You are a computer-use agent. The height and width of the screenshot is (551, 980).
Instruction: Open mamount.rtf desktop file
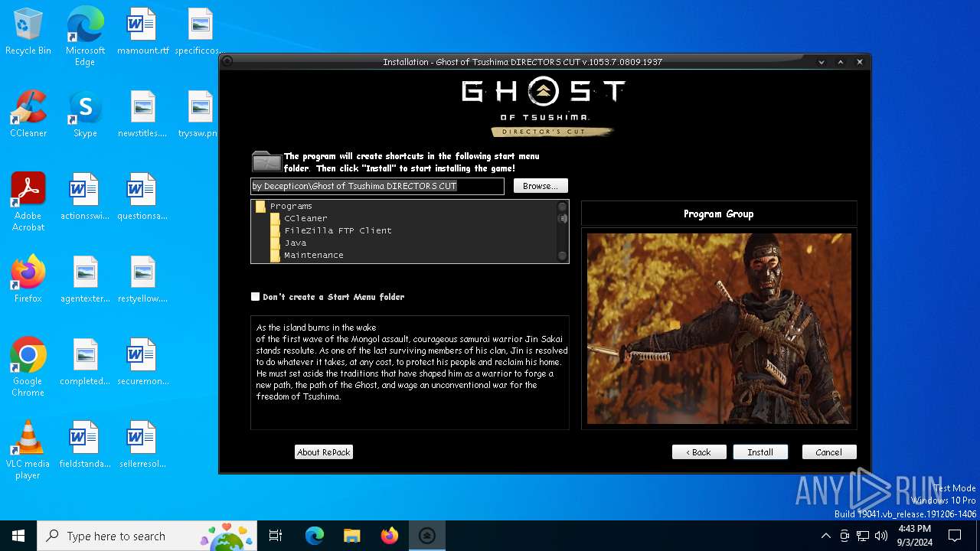pos(142,32)
